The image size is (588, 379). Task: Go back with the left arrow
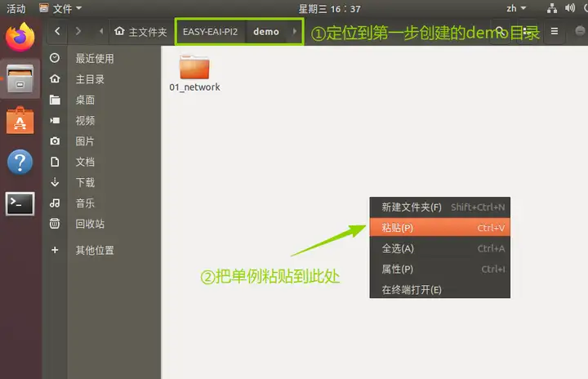point(57,31)
